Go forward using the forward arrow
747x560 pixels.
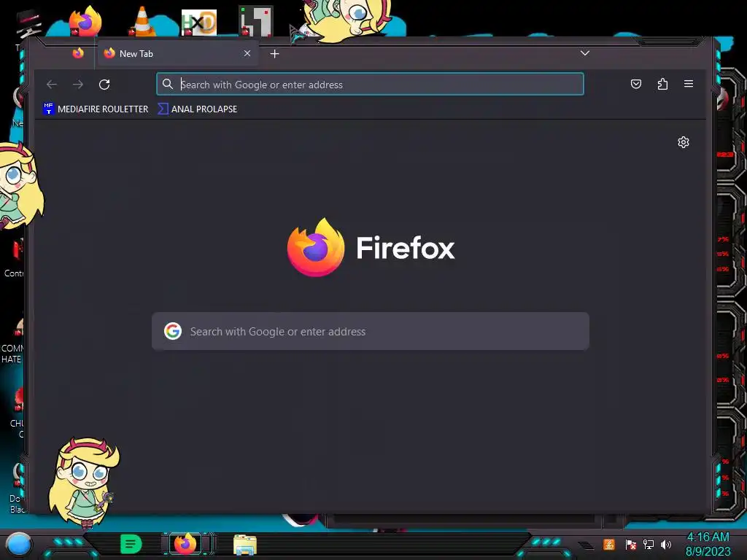[x=78, y=85]
